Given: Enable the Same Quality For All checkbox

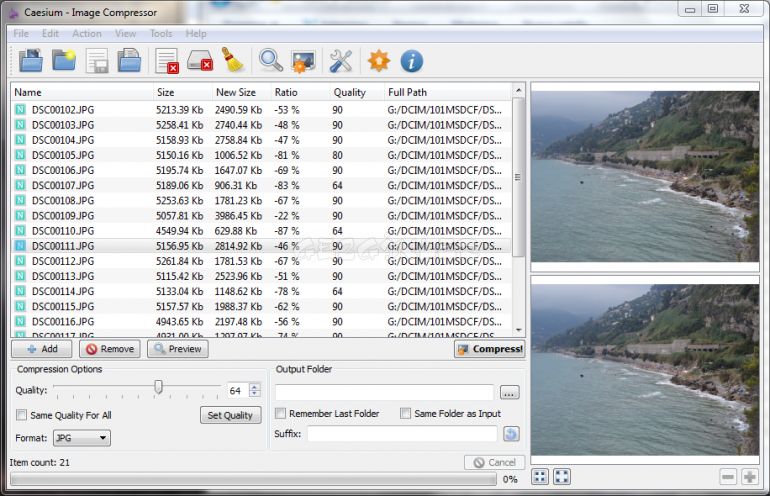Looking at the screenshot, I should [x=21, y=415].
